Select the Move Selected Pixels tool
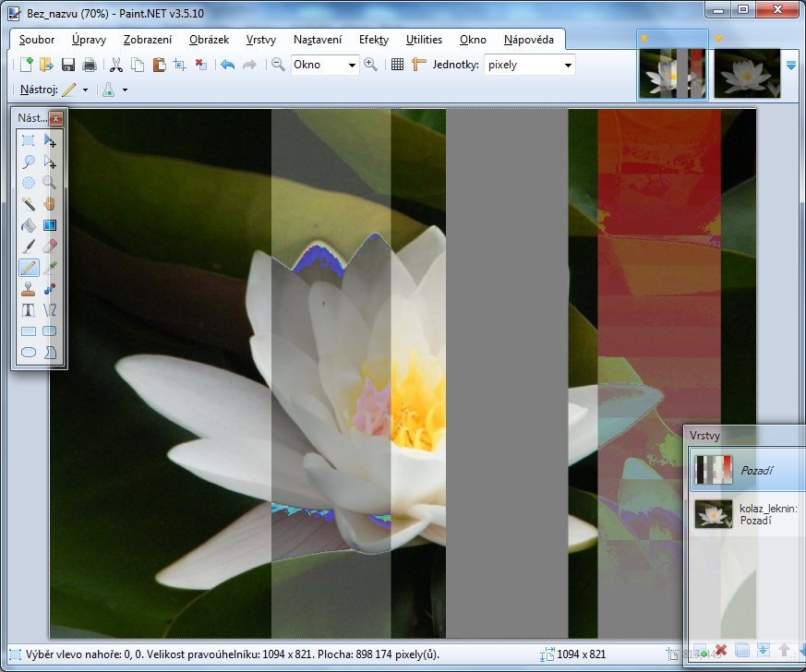Image resolution: width=806 pixels, height=672 pixels. tap(50, 140)
